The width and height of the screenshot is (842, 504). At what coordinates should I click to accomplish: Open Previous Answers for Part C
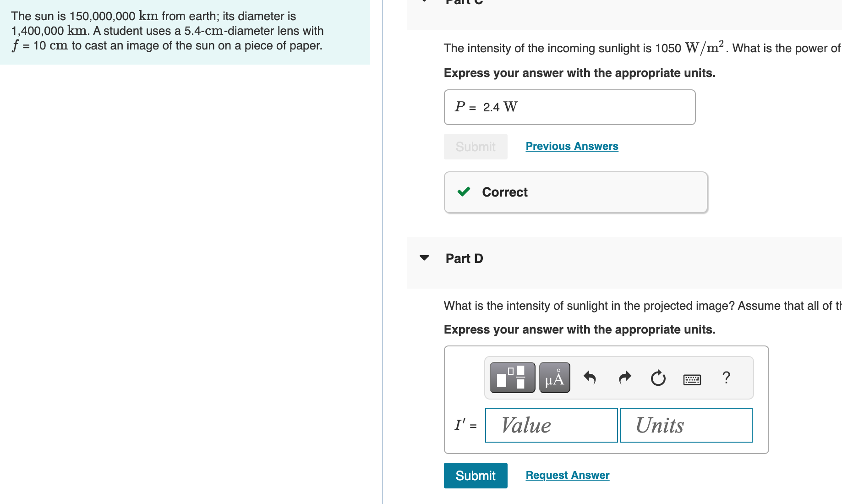pos(572,146)
